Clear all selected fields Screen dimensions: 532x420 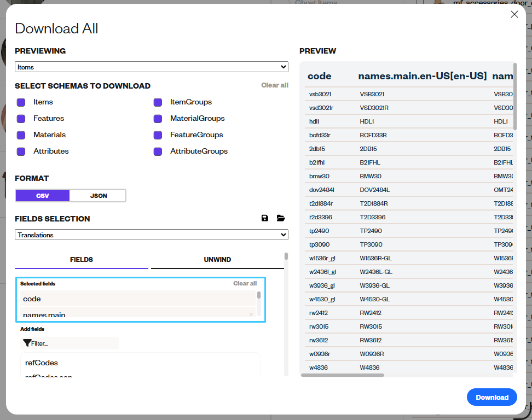245,283
